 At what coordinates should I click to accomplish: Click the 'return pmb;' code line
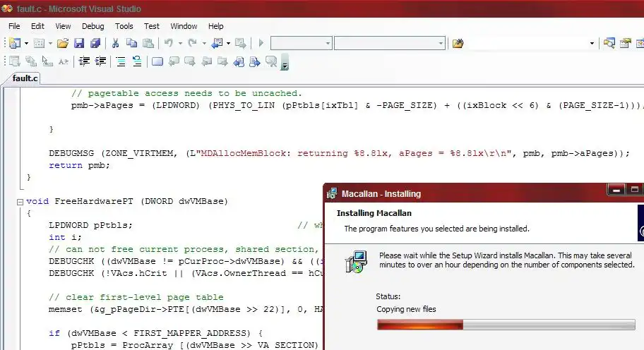click(79, 165)
